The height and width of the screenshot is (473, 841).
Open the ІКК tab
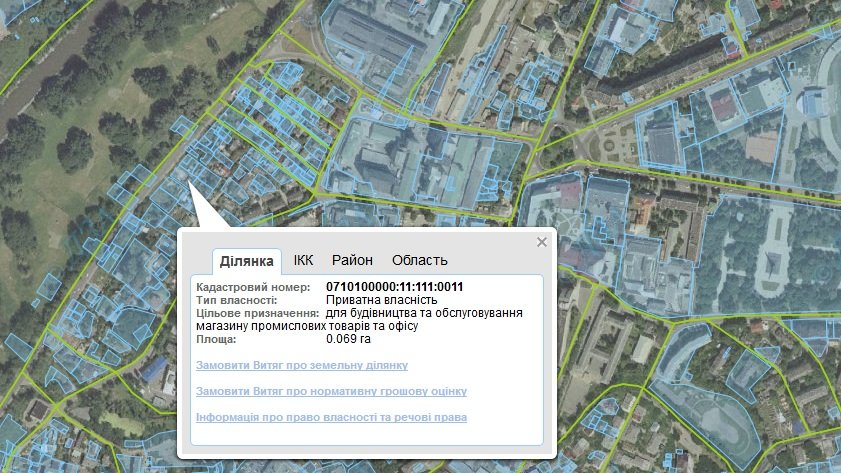click(x=303, y=260)
